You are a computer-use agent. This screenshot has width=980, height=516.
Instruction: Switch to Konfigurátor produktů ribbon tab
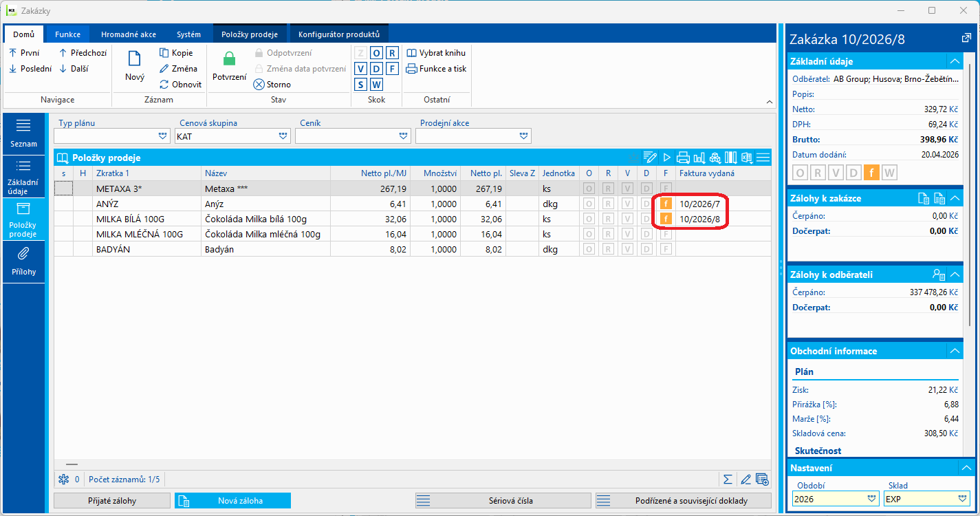(339, 34)
